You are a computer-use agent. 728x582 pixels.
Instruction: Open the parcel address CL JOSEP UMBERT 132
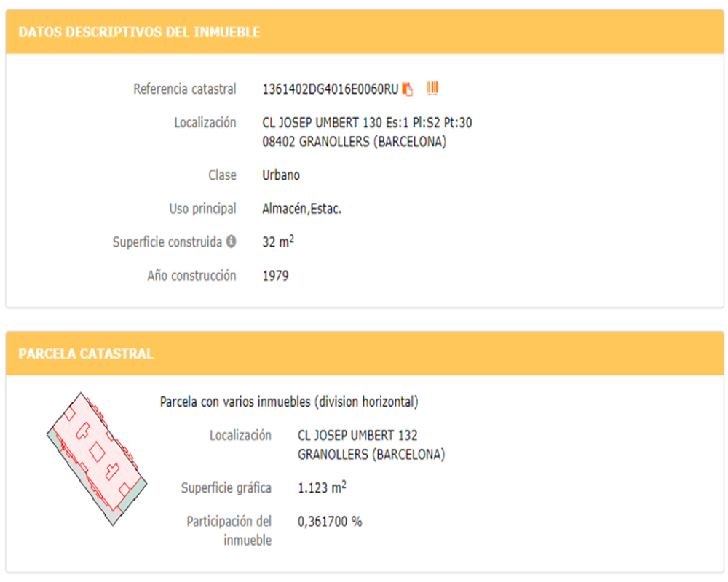point(357,435)
